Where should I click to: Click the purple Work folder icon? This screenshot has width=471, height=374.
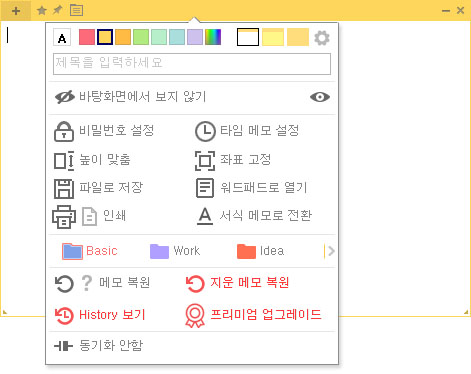pos(159,251)
